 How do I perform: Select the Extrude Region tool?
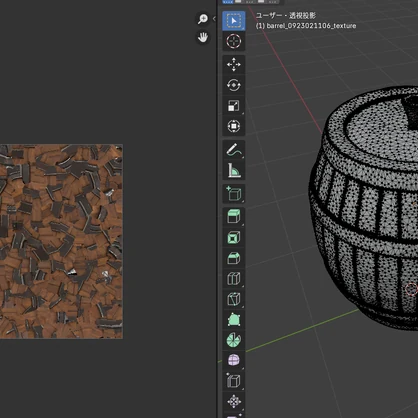[x=234, y=217]
